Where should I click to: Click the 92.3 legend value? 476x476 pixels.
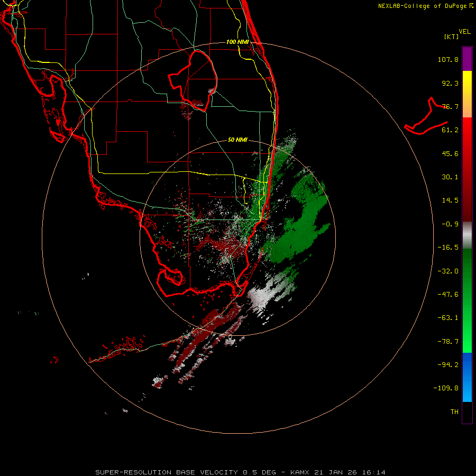(x=450, y=83)
